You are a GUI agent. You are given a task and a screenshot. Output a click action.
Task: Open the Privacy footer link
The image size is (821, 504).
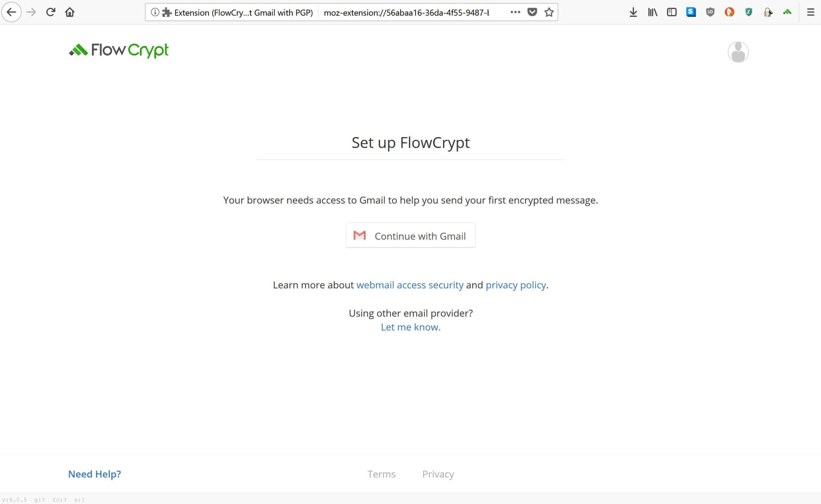pyautogui.click(x=438, y=474)
